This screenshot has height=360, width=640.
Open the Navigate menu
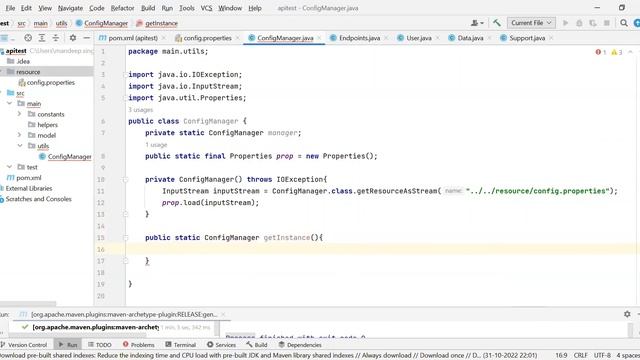coord(70,8)
